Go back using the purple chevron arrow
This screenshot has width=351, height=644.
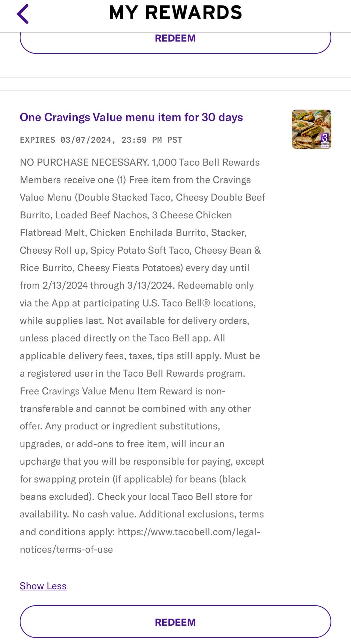coord(23,14)
